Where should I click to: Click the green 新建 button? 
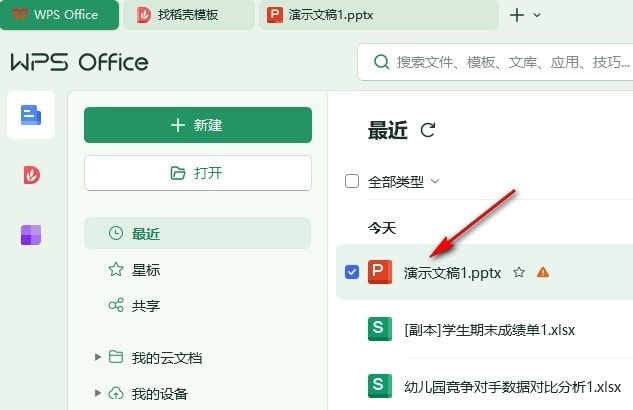click(198, 125)
